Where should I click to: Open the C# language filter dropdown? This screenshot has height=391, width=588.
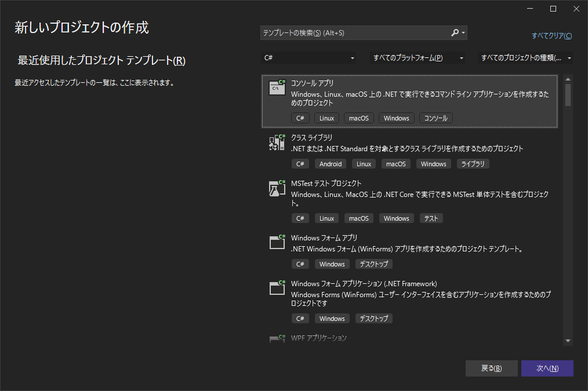pyautogui.click(x=308, y=58)
